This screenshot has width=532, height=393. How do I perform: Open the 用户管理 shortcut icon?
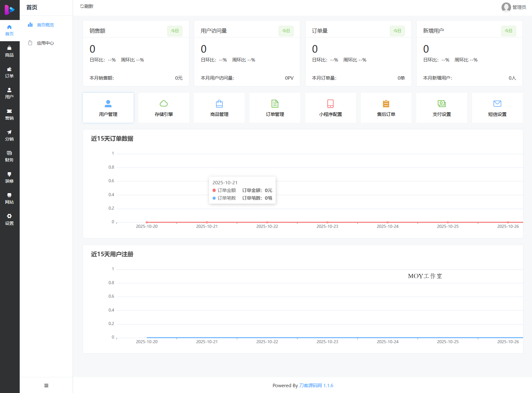tap(108, 104)
